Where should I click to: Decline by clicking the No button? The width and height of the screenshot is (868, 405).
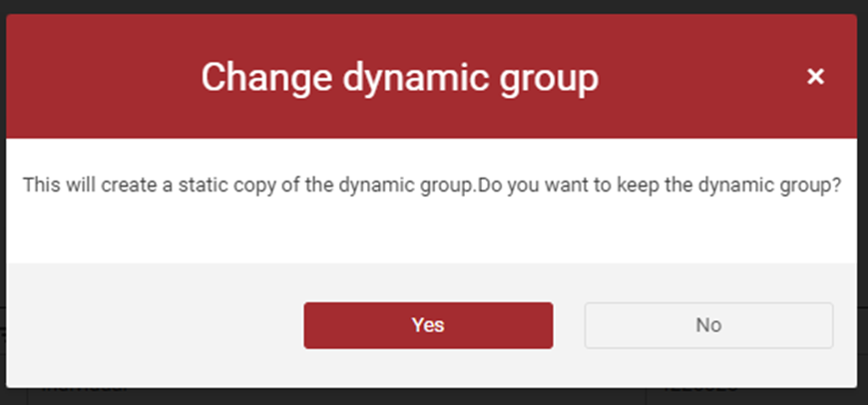coord(708,325)
